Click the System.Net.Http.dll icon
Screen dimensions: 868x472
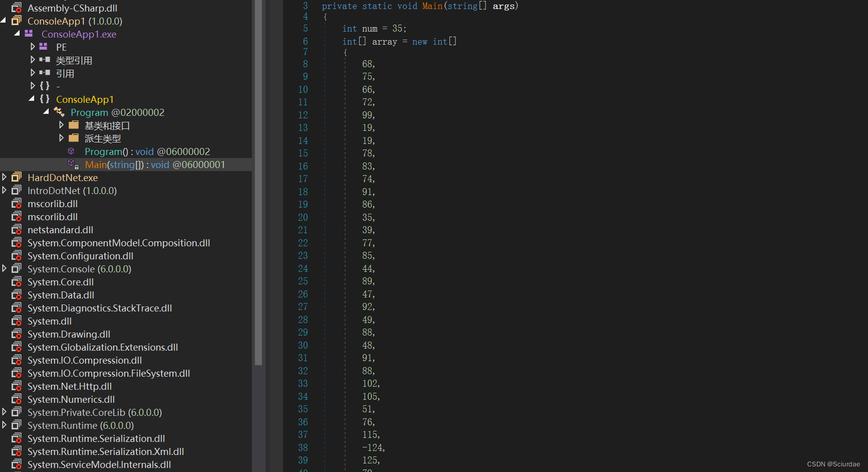(17, 386)
